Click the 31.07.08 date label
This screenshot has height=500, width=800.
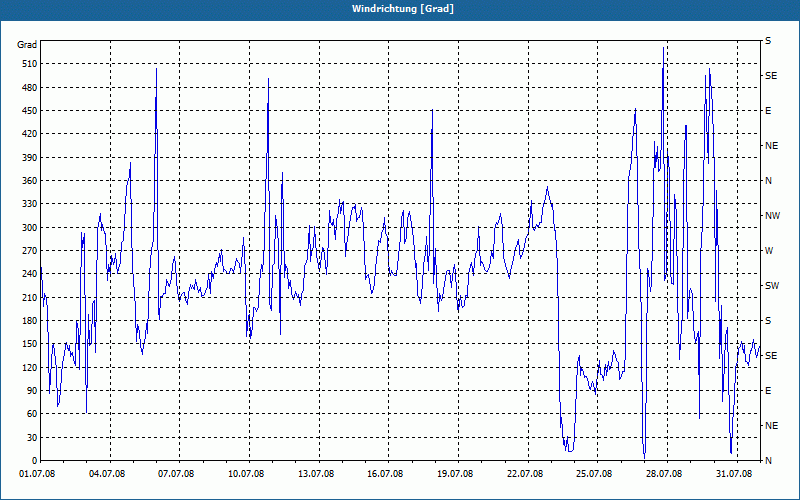click(734, 474)
